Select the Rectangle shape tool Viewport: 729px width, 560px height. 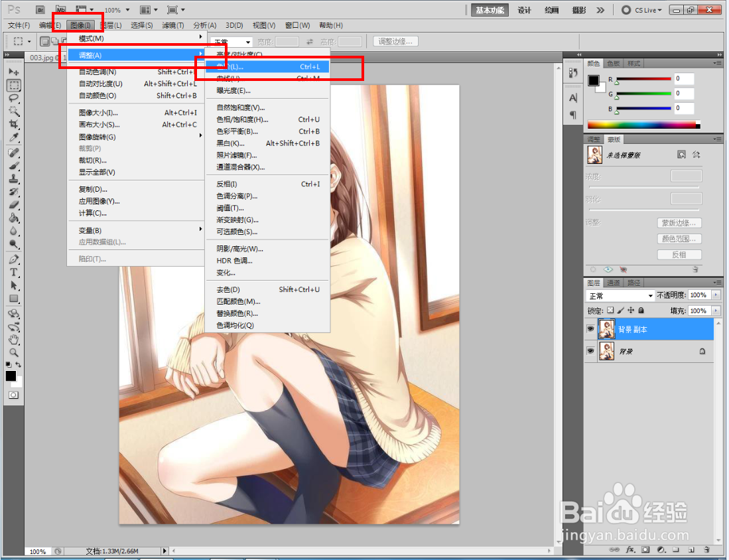(14, 299)
